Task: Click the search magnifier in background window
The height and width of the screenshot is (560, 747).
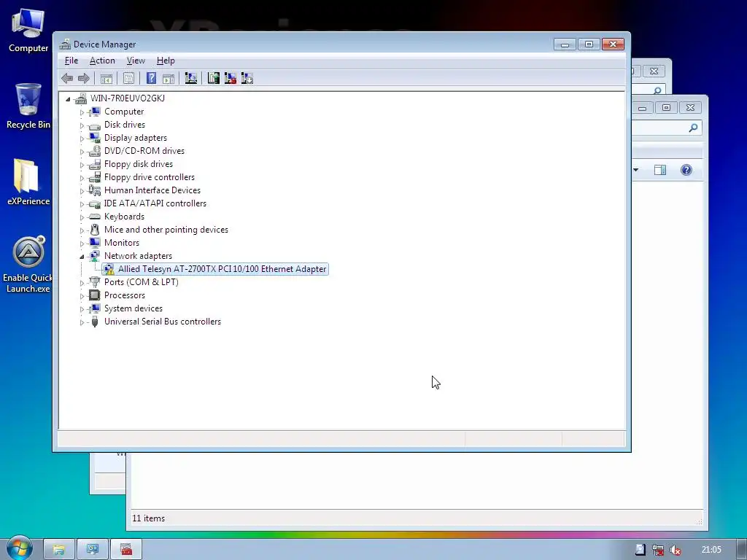Action: (693, 128)
